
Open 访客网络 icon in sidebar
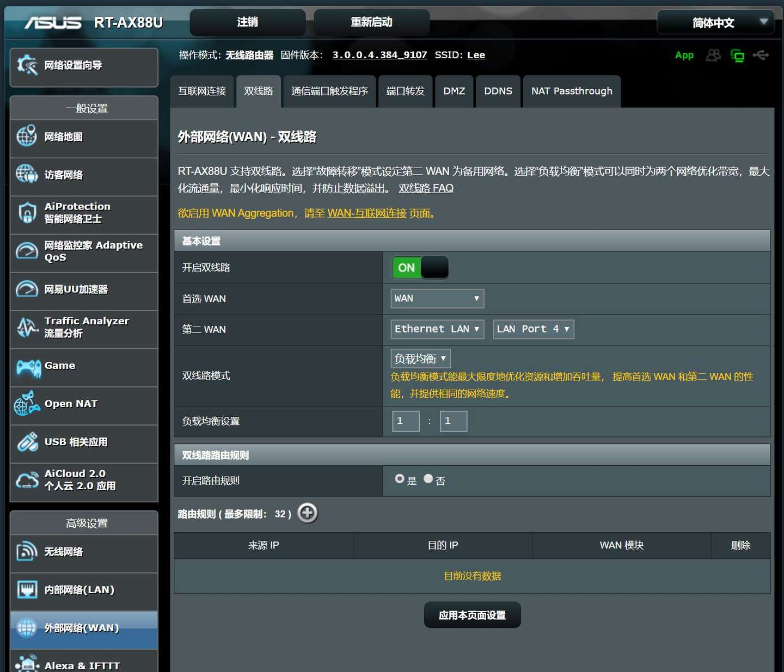(x=27, y=174)
